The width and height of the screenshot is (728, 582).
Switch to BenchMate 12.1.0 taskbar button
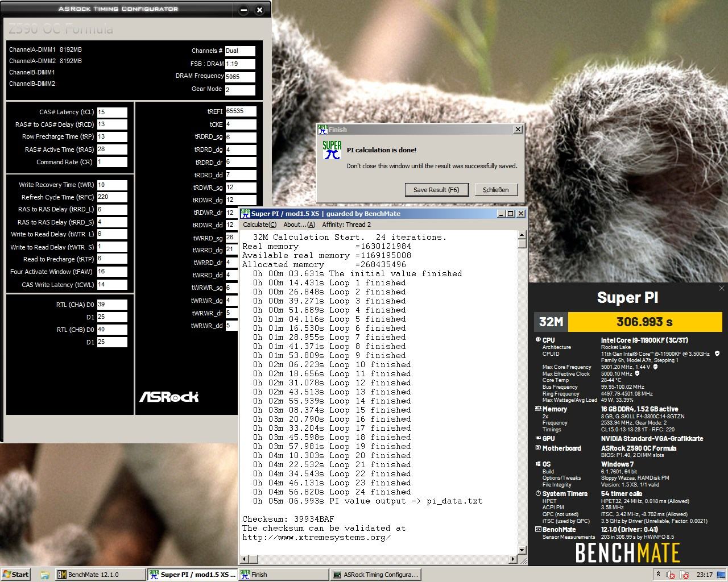click(x=100, y=575)
